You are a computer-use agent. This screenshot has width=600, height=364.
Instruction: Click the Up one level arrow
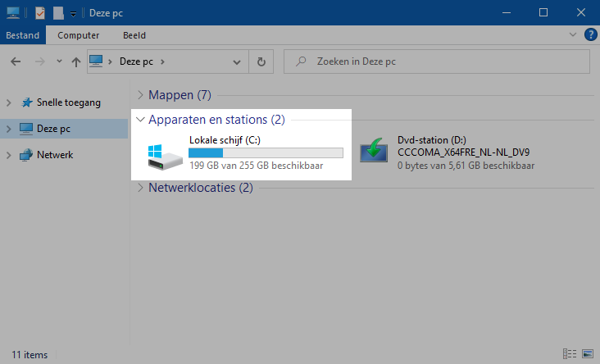point(75,61)
